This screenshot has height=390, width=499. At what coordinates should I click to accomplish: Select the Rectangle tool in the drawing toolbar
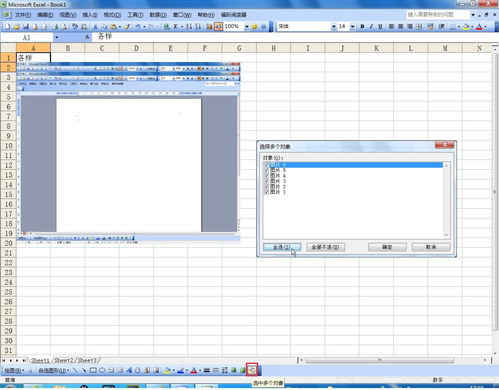[93, 370]
